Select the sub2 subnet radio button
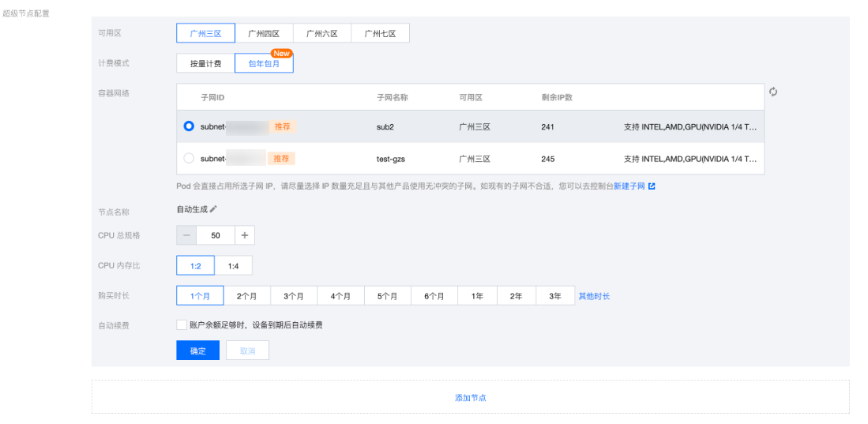This screenshot has height=424, width=868. pos(189,126)
